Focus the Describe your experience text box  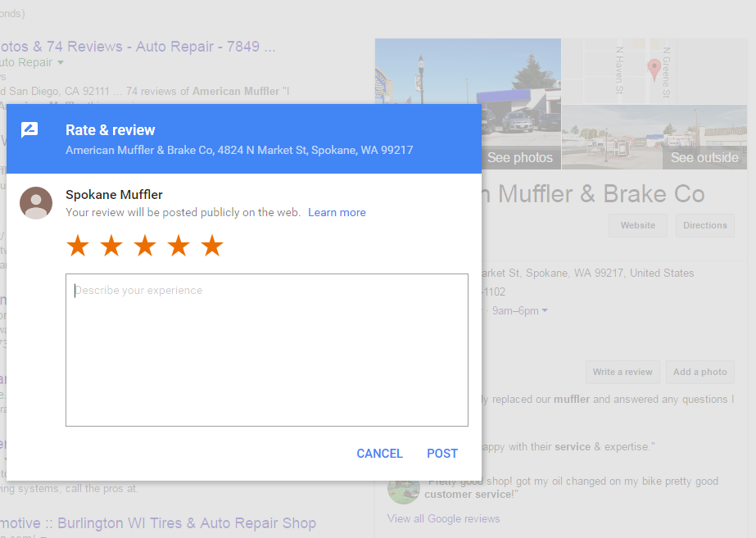[267, 350]
